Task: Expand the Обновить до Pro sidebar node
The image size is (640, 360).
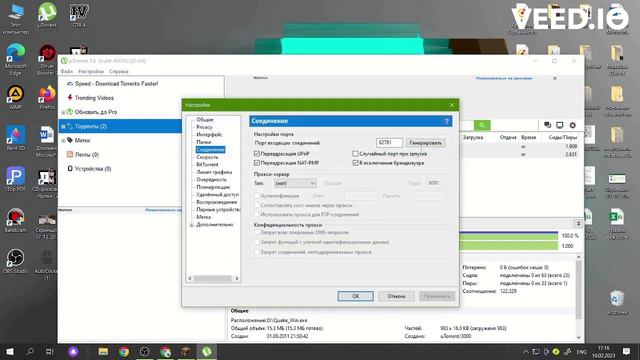Action: pyautogui.click(x=63, y=112)
